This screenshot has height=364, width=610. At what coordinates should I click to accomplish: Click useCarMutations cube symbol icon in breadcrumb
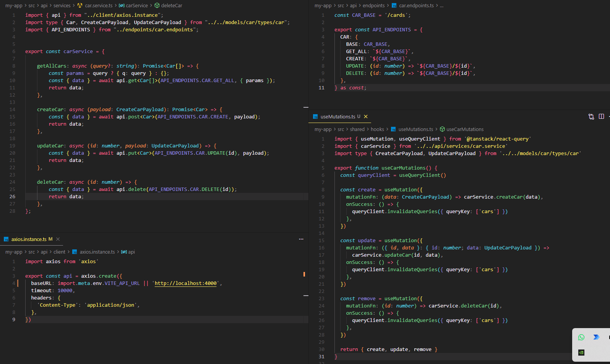coord(442,129)
